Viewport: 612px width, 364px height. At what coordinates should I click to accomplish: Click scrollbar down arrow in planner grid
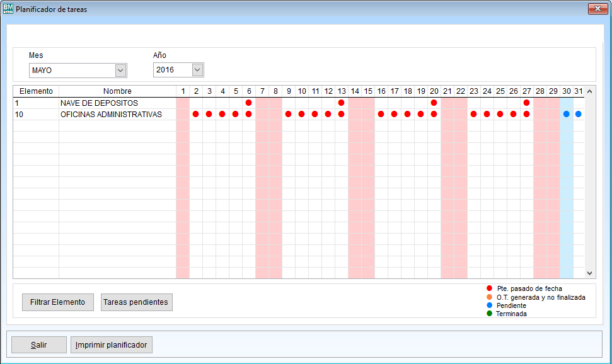pyautogui.click(x=590, y=273)
